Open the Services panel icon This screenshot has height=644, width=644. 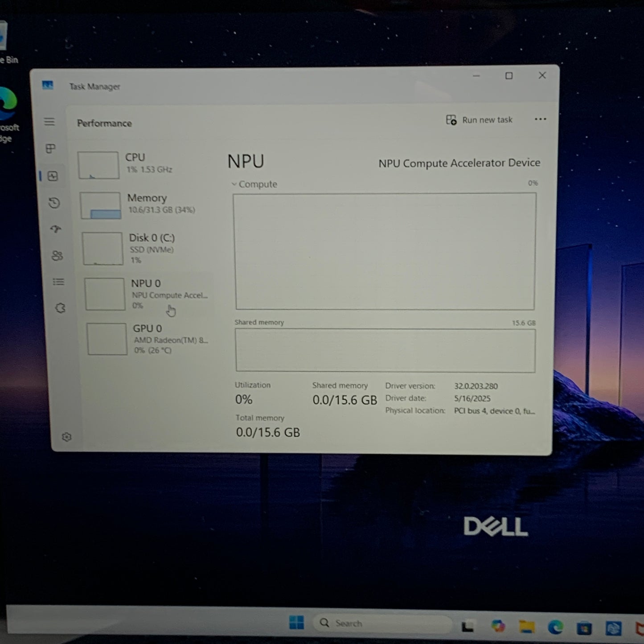[x=60, y=308]
